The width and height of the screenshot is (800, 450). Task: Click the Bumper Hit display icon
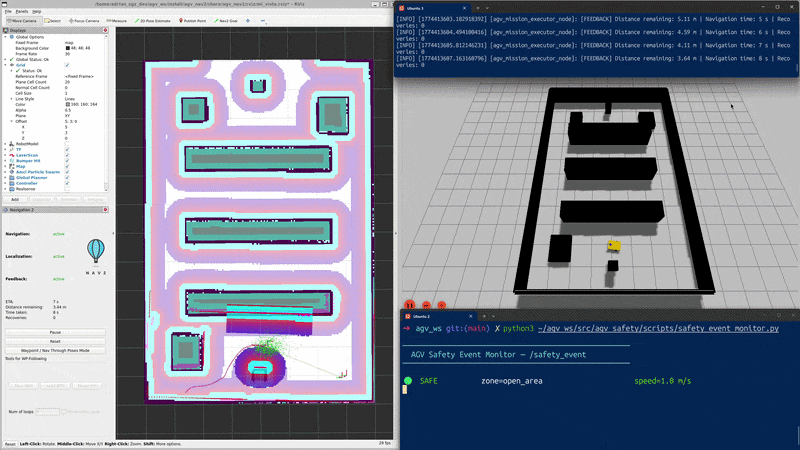[12, 161]
